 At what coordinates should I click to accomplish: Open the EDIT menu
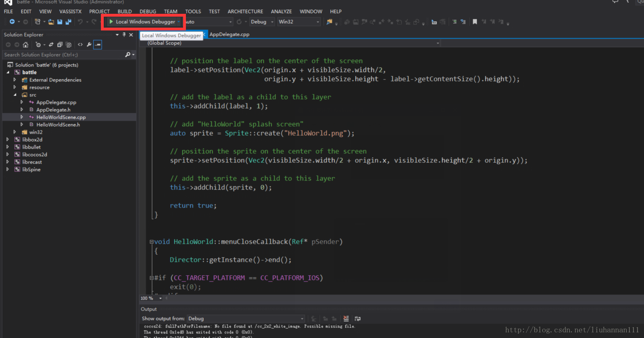tap(26, 11)
